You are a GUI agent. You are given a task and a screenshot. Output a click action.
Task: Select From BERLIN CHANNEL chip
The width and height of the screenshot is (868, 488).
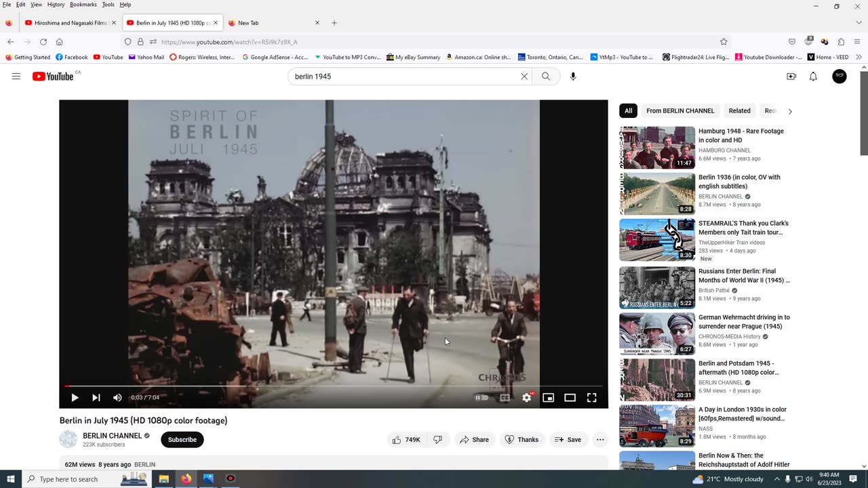click(x=680, y=110)
